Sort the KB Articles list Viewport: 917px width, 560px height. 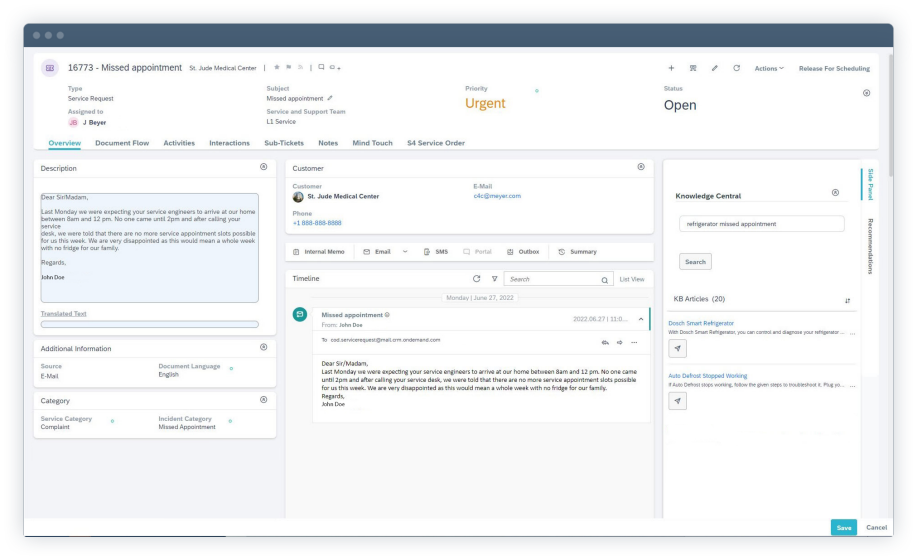[847, 300]
